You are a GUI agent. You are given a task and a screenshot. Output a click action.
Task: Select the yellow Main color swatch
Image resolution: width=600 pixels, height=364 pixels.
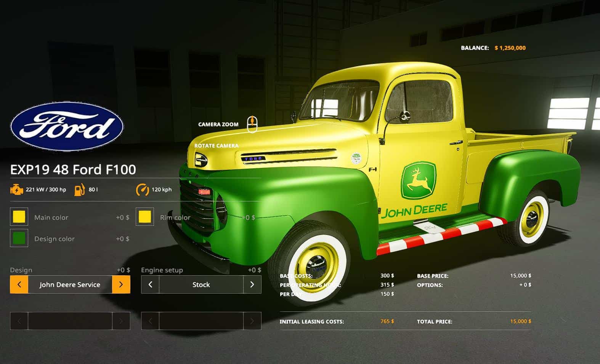19,217
